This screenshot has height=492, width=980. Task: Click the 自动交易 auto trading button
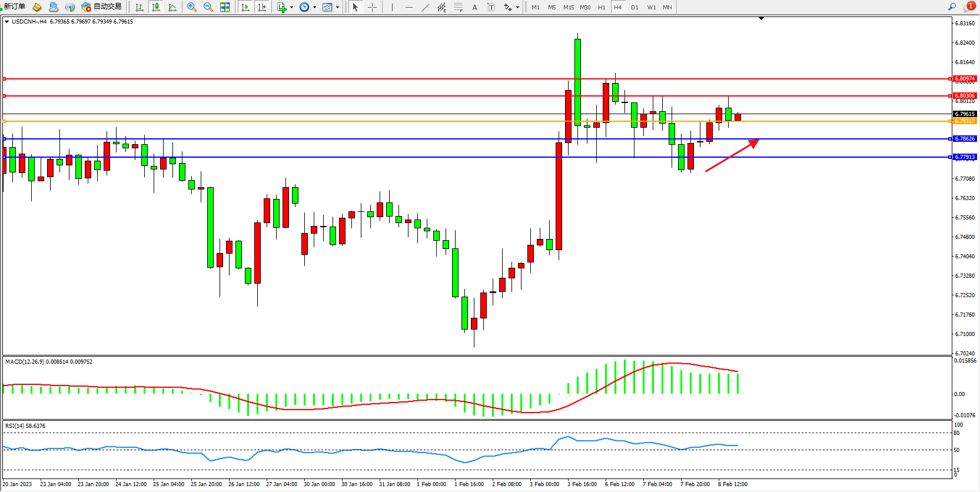click(x=102, y=6)
